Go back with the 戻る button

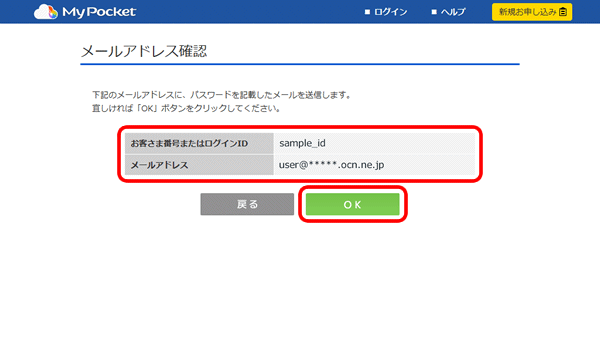click(247, 204)
